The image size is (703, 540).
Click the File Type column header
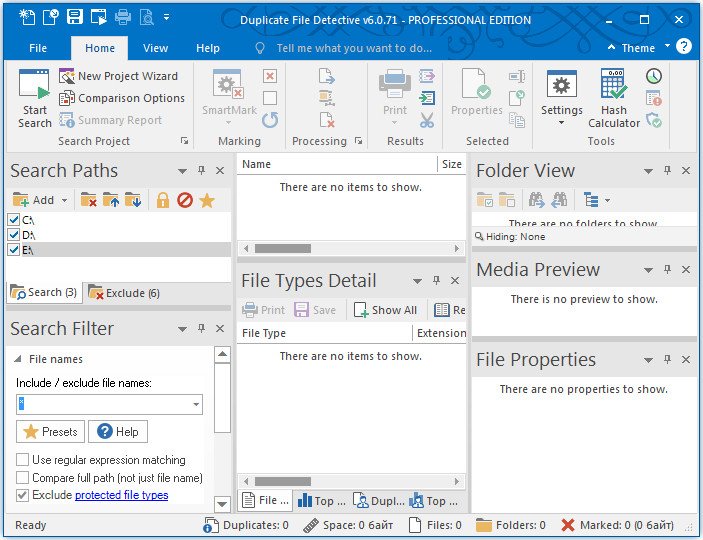(x=325, y=333)
